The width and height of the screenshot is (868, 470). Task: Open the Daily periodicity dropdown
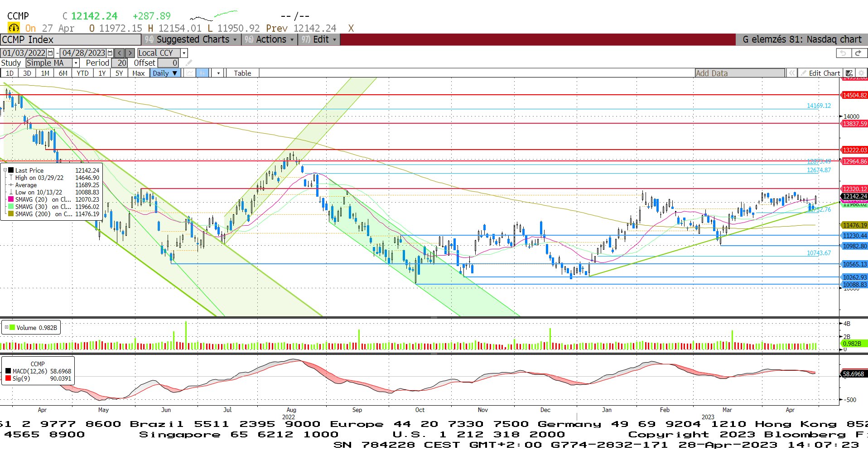pos(165,73)
